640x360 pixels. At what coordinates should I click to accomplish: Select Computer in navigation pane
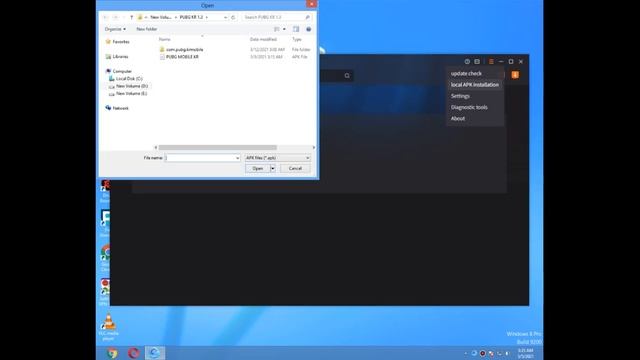point(118,71)
